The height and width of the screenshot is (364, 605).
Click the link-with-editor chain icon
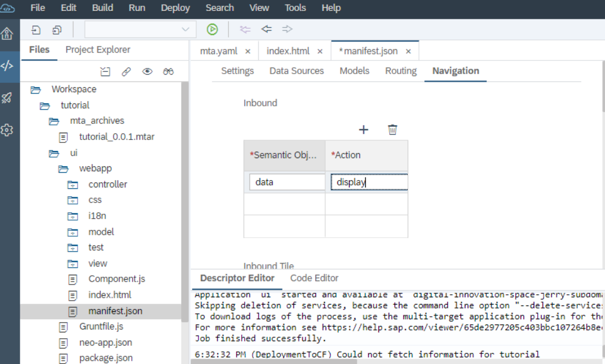pos(126,72)
